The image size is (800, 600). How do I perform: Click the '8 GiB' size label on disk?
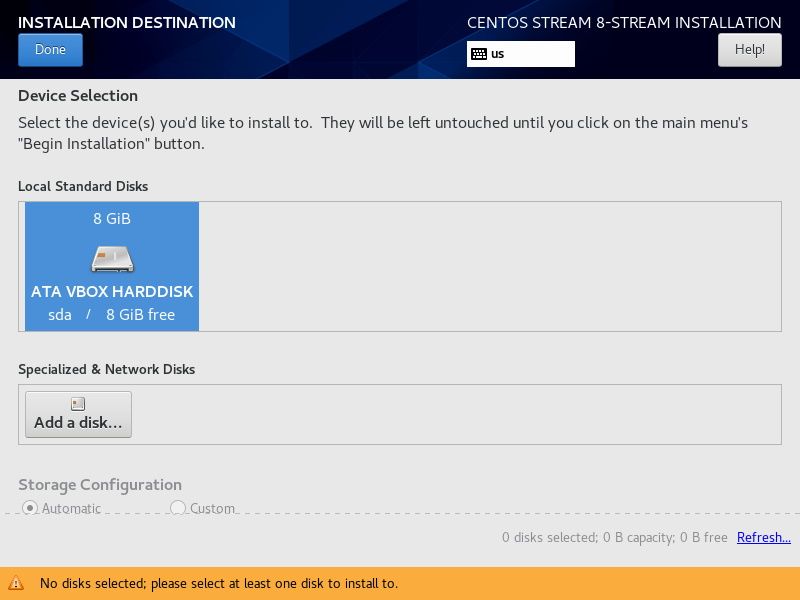tap(112, 219)
